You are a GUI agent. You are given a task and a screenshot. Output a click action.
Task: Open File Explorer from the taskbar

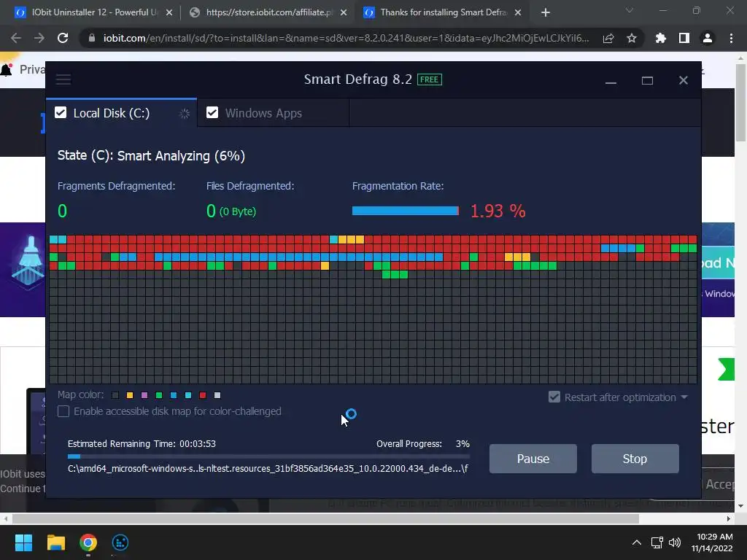point(55,542)
